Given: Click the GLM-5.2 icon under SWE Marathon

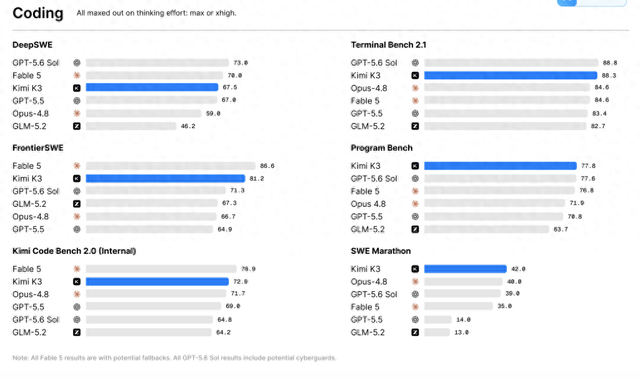Looking at the screenshot, I should [415, 332].
